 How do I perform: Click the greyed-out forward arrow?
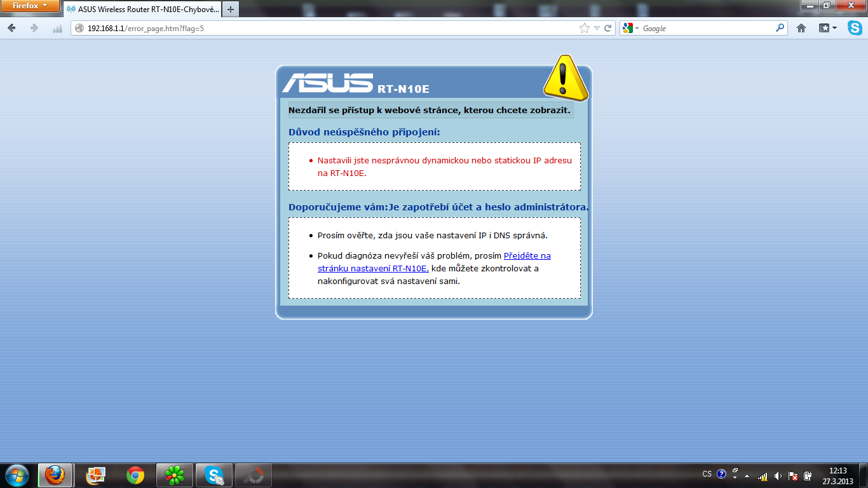pyautogui.click(x=34, y=29)
